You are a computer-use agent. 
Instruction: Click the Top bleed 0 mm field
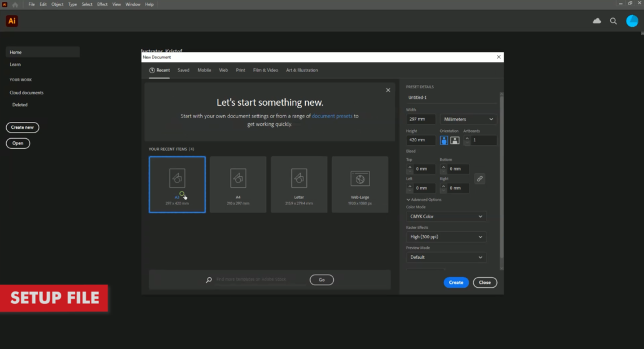point(423,168)
